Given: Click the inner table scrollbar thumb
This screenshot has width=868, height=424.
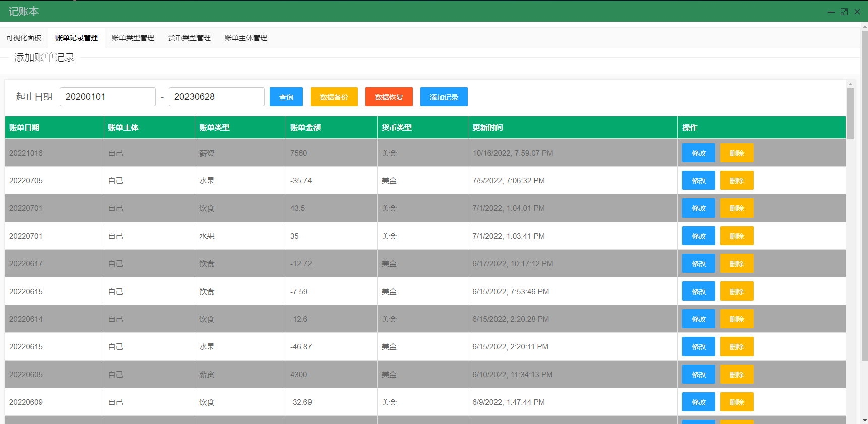Looking at the screenshot, I should point(850,114).
